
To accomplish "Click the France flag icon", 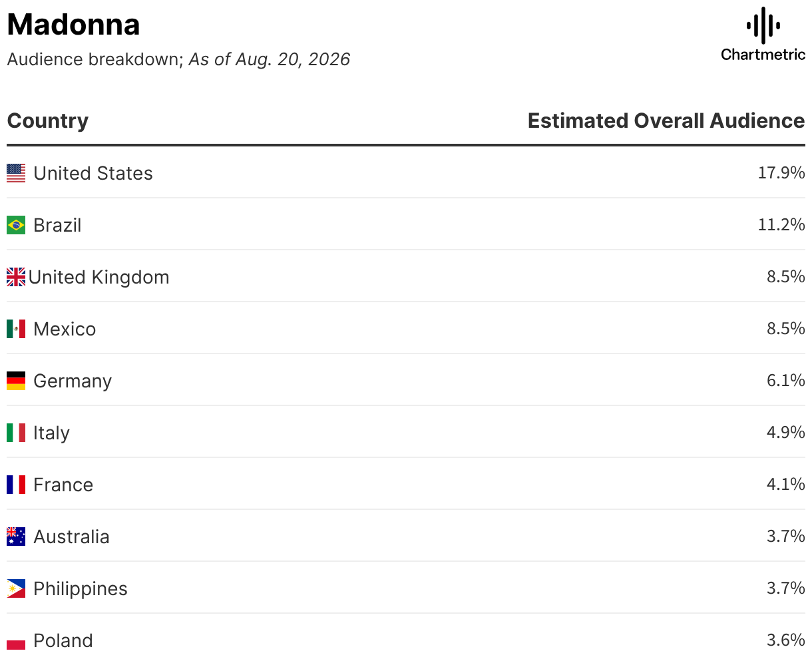I will click(16, 485).
